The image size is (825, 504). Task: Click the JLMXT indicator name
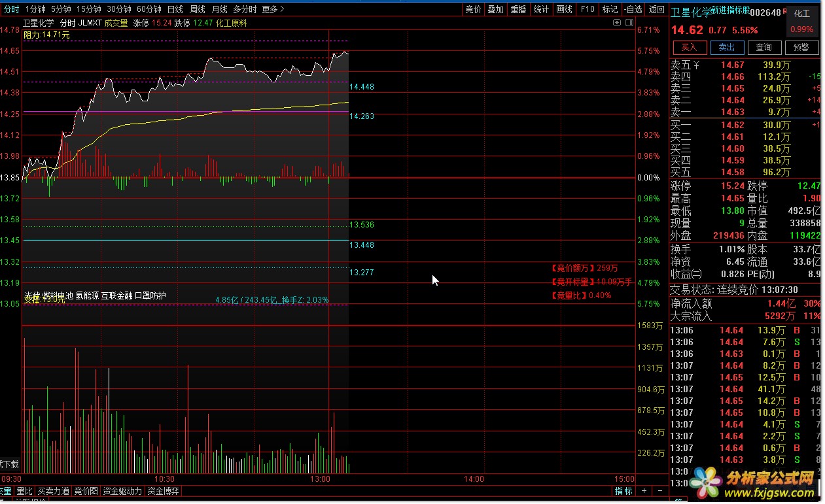(x=90, y=23)
